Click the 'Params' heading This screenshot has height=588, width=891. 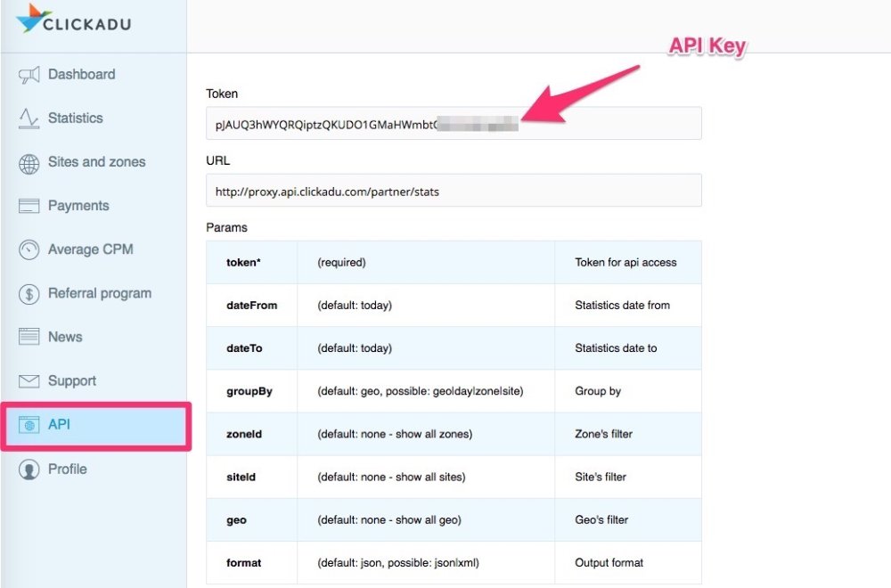(x=226, y=228)
